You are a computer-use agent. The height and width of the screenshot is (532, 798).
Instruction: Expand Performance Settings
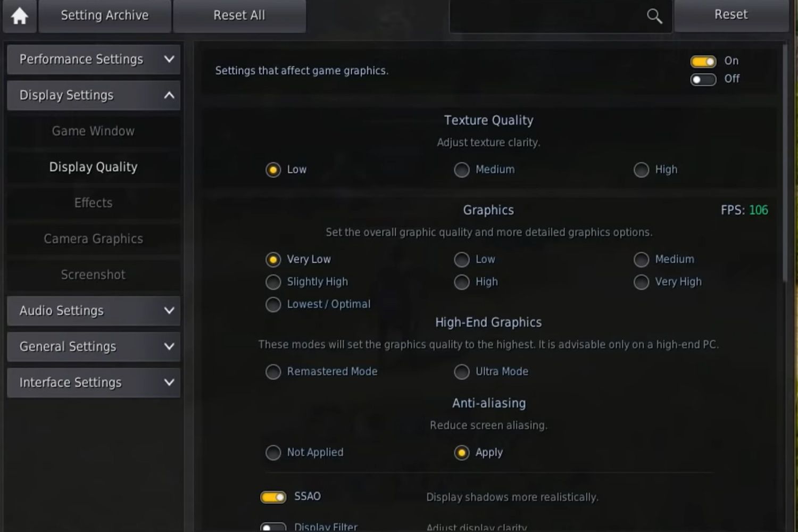pyautogui.click(x=93, y=60)
